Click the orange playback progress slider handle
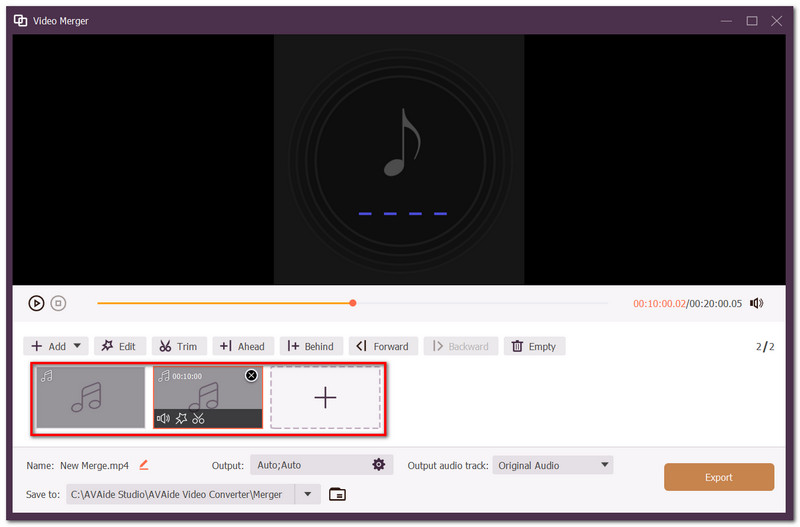 (353, 303)
